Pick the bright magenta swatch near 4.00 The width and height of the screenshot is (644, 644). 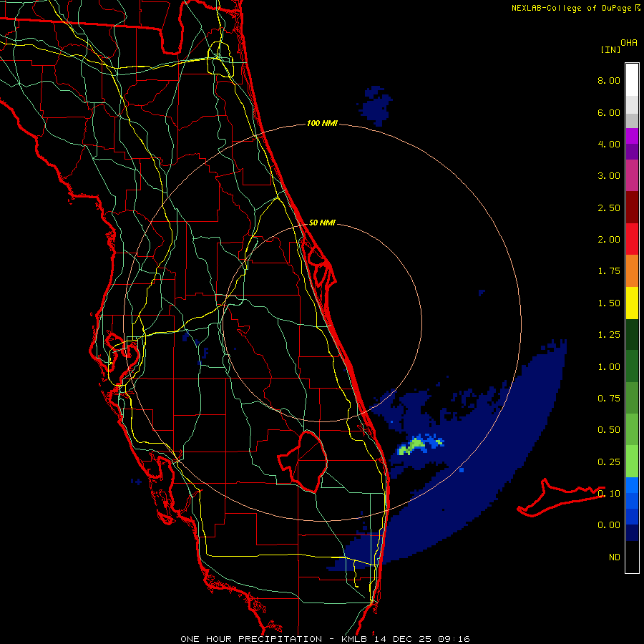pos(632,136)
